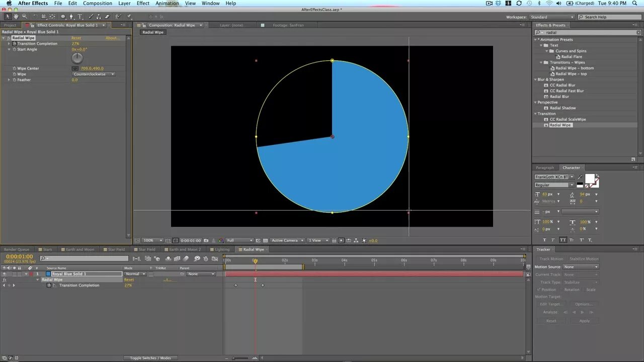Enable the Faux Italic button
The image size is (644, 362).
(x=553, y=240)
